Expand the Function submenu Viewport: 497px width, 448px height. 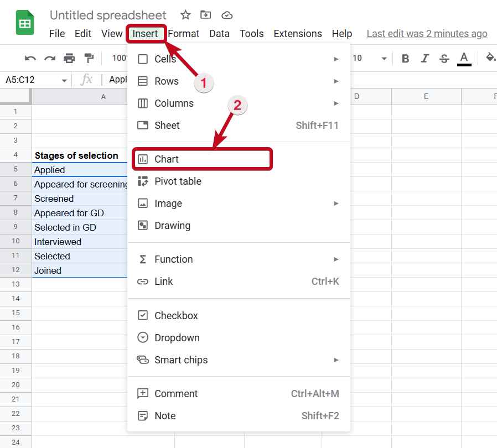[x=239, y=259]
